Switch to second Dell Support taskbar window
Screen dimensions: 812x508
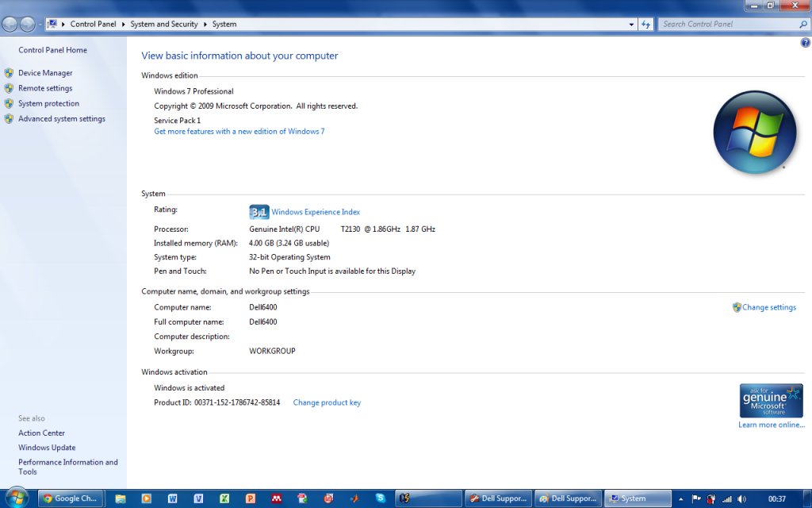tap(568, 498)
